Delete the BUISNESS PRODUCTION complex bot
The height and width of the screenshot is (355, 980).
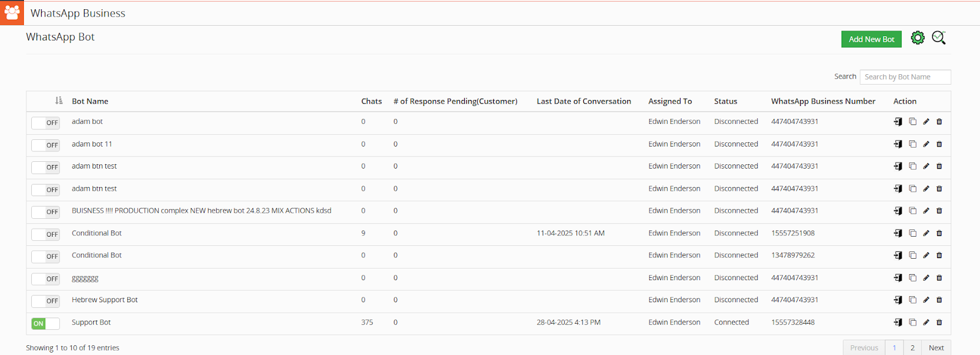940,211
